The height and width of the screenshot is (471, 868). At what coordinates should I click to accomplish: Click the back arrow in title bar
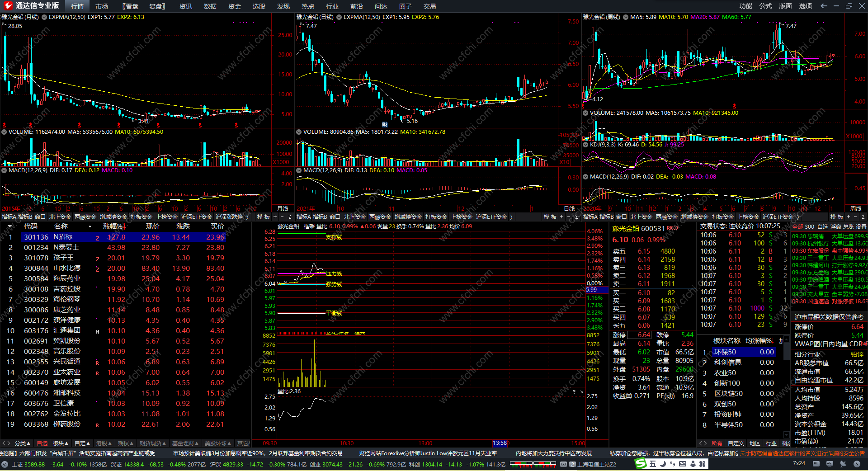pyautogui.click(x=824, y=6)
